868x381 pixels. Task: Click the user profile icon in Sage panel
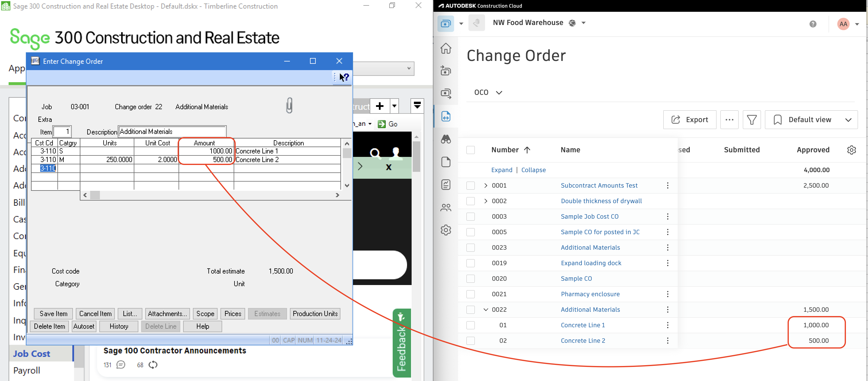click(396, 153)
